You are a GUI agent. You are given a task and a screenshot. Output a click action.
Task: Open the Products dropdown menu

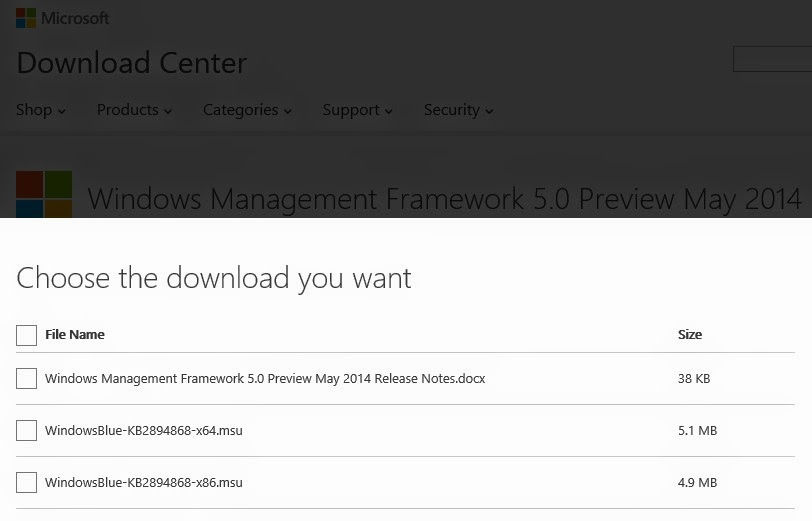134,110
